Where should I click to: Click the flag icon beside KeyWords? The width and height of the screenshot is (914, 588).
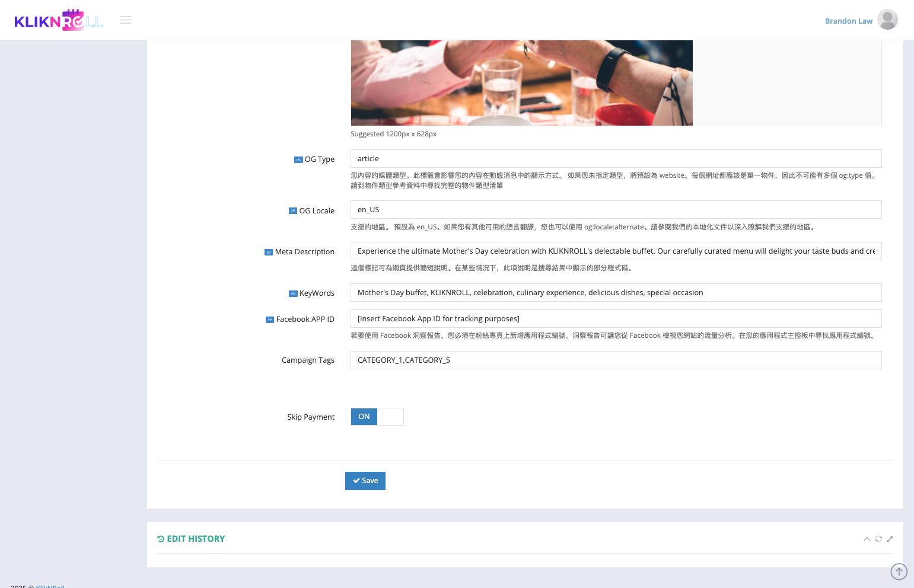click(x=293, y=293)
